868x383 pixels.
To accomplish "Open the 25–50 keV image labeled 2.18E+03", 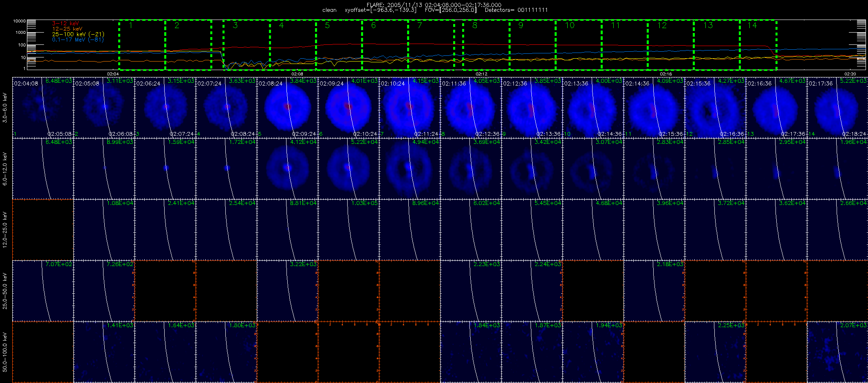I will click(x=654, y=291).
